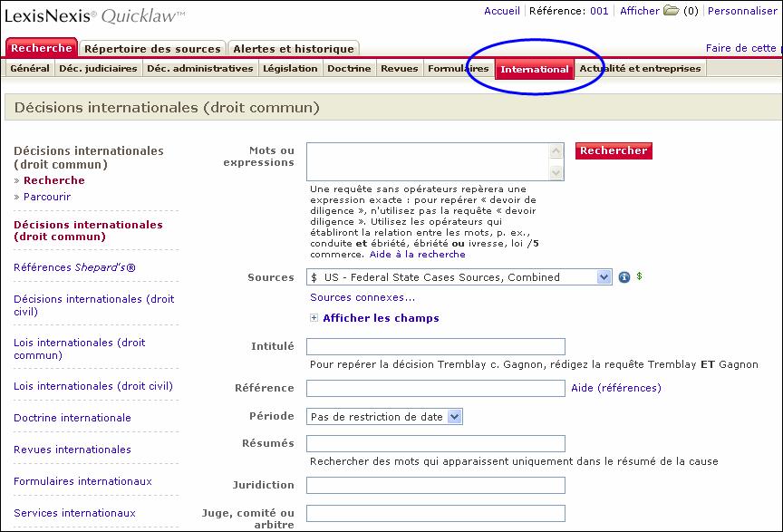Image resolution: width=783 pixels, height=532 pixels.
Task: Click the textbox scrollbar up arrow
Action: [556, 150]
